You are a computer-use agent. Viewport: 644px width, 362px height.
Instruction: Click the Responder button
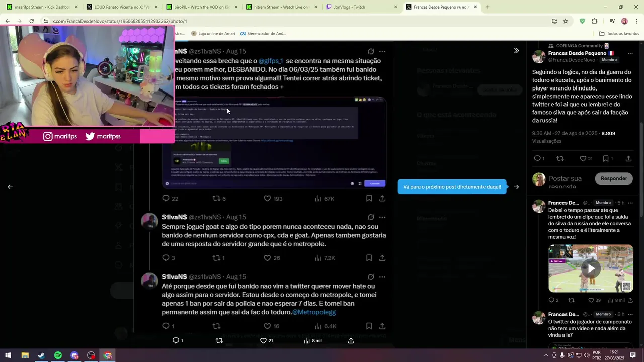(614, 178)
